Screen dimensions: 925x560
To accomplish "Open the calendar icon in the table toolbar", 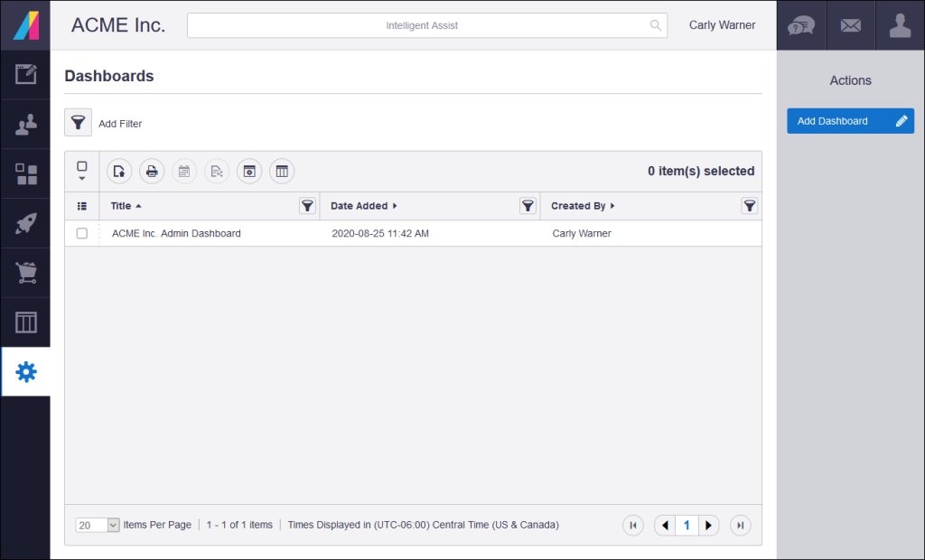I will 184,171.
